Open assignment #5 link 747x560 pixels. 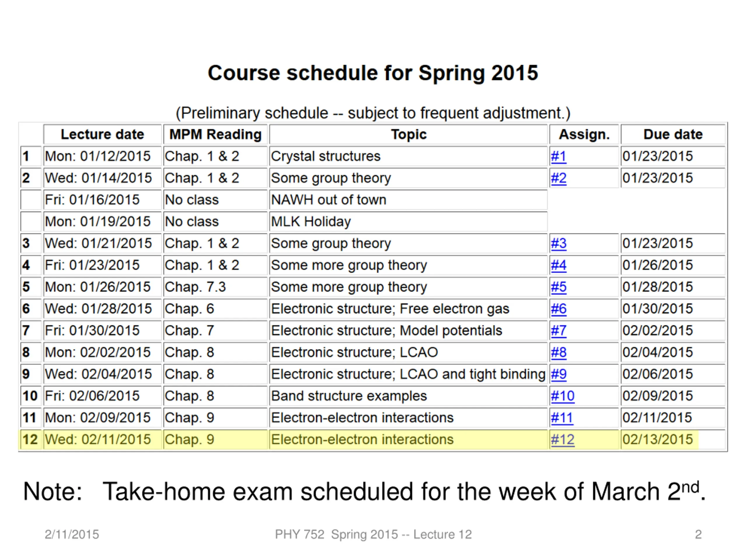point(558,287)
